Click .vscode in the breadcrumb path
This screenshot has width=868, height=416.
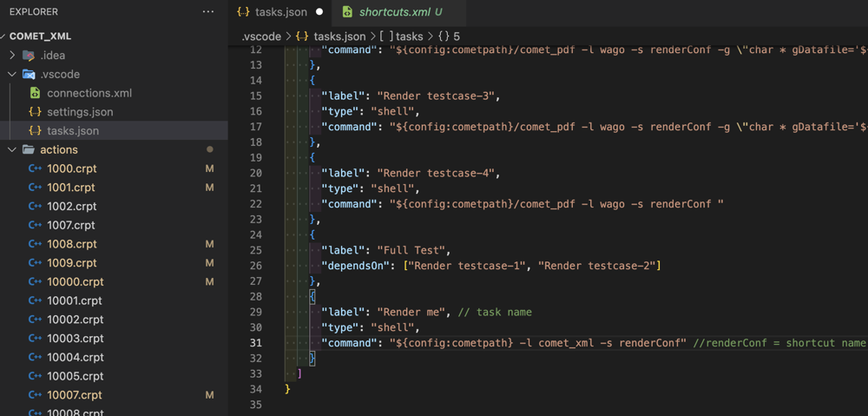(261, 36)
